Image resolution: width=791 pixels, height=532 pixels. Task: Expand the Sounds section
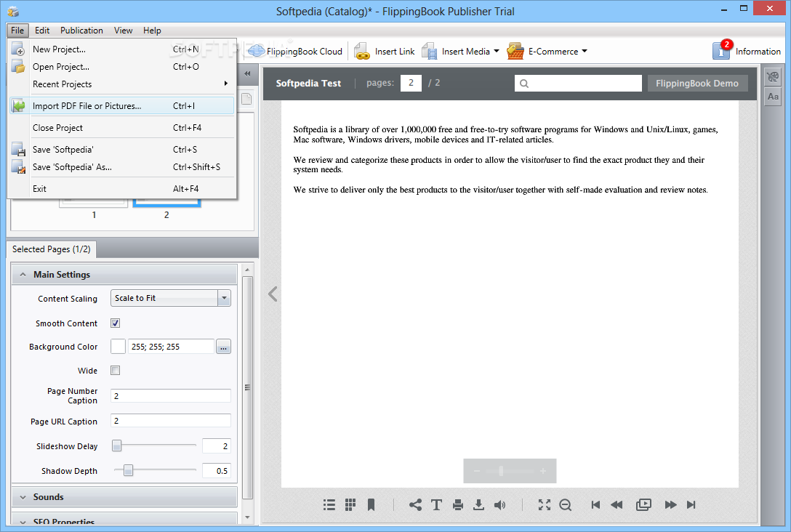pyautogui.click(x=124, y=496)
